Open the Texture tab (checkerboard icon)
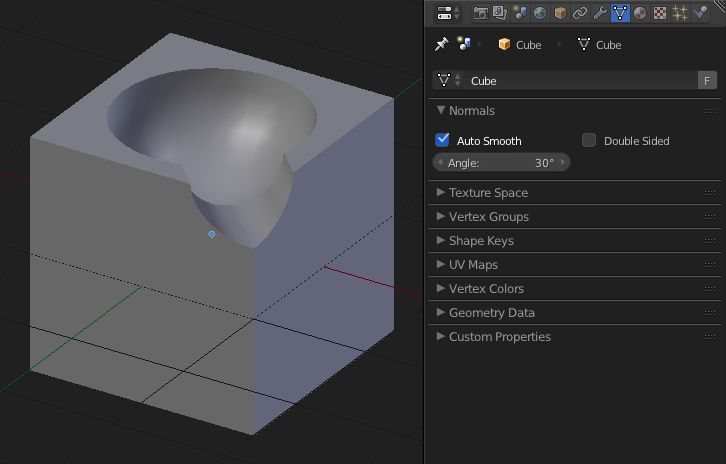The image size is (726, 464). point(660,13)
